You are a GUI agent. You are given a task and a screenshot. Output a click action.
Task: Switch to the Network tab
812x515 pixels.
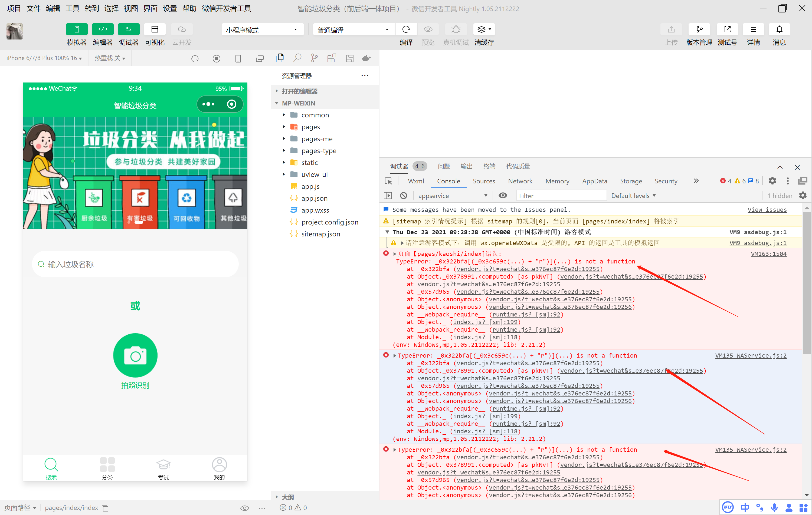click(x=520, y=181)
